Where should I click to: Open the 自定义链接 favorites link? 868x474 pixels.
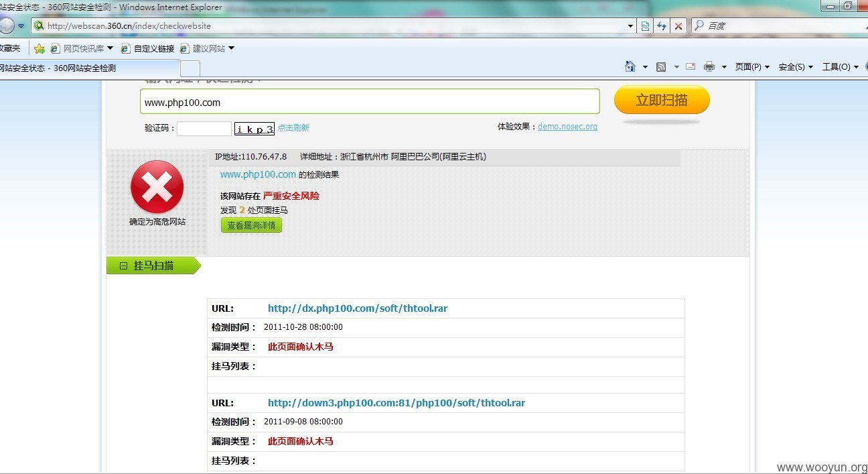[147, 48]
